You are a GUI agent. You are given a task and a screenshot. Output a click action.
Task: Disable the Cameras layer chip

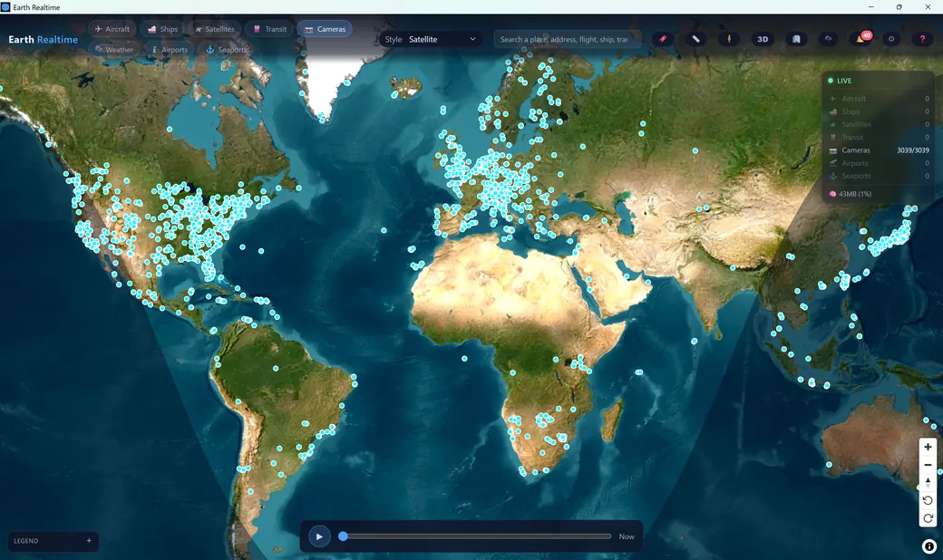point(325,29)
